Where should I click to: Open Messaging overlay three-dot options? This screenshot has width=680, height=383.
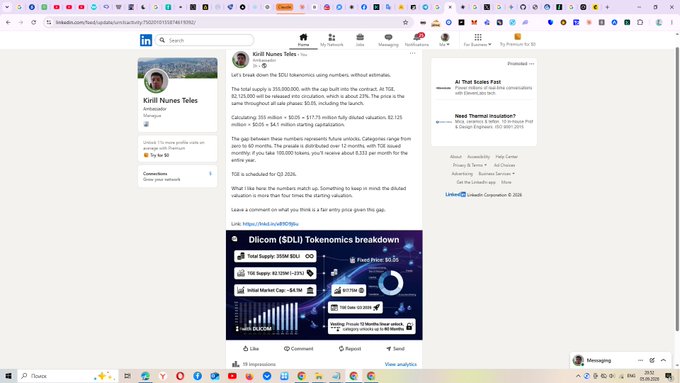click(641, 360)
